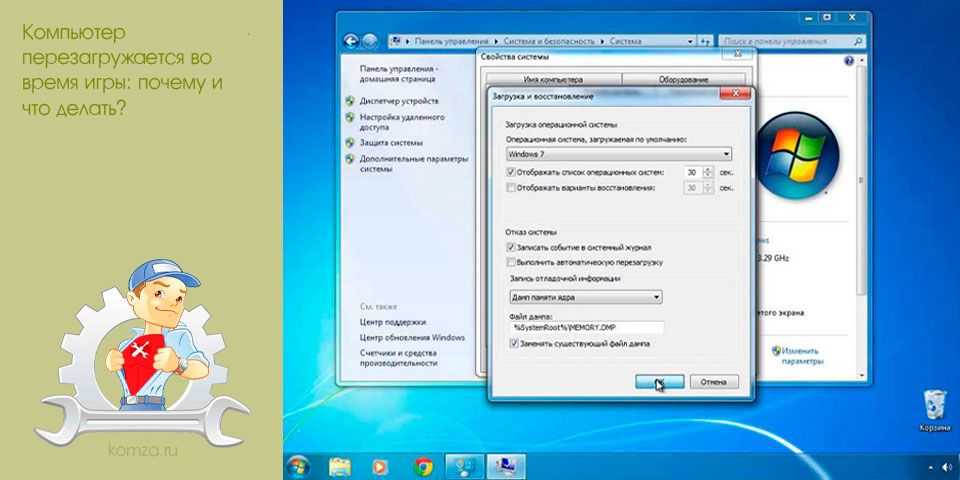The width and height of the screenshot is (960, 480).
Task: Enable 'Отображать варианты восстановления' checkbox
Action: 511,188
